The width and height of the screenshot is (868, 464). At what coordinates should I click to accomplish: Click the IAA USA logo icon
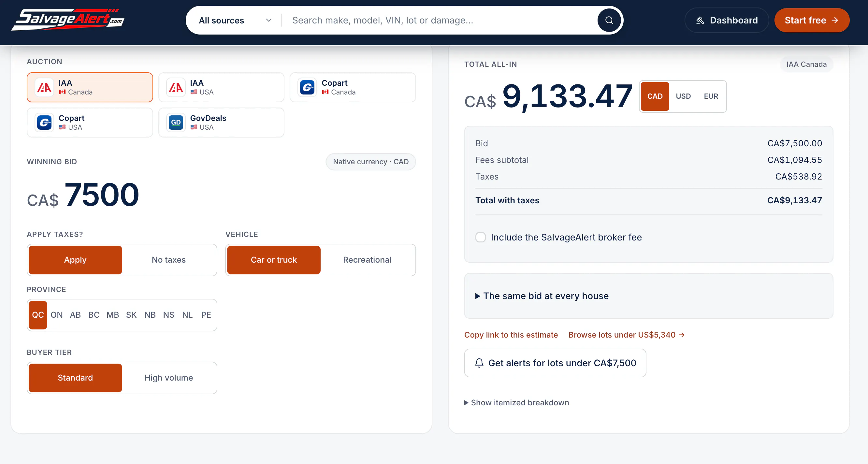coord(176,87)
